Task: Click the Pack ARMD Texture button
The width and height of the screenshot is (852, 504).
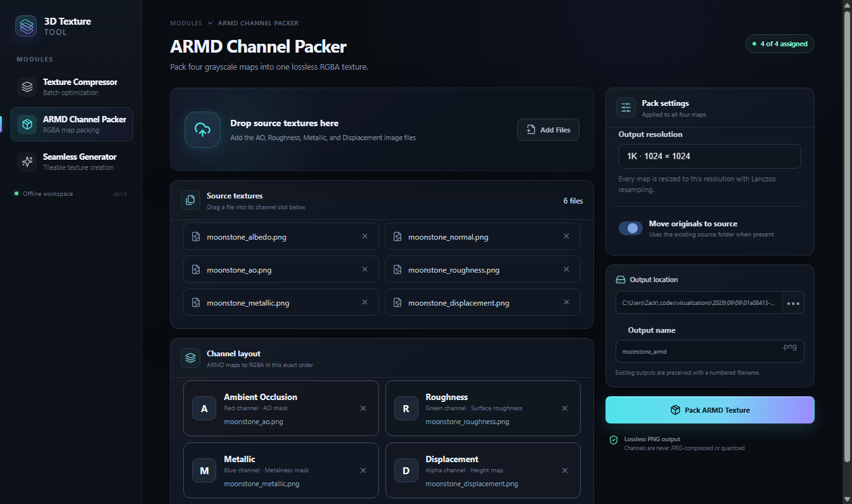Action: 709,410
